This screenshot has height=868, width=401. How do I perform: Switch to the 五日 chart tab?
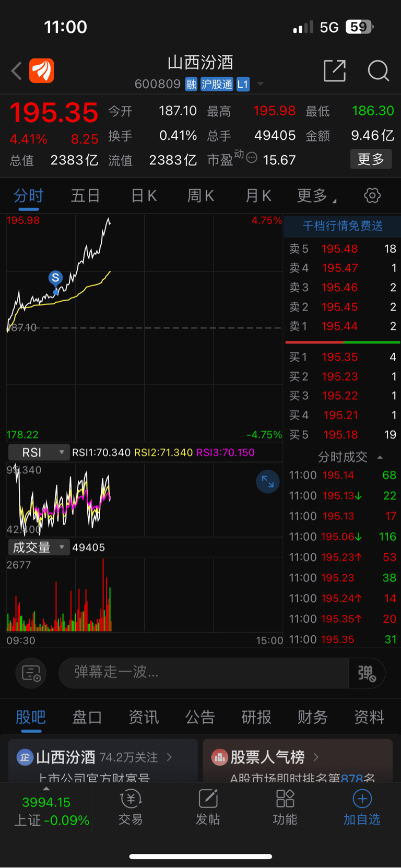click(86, 196)
